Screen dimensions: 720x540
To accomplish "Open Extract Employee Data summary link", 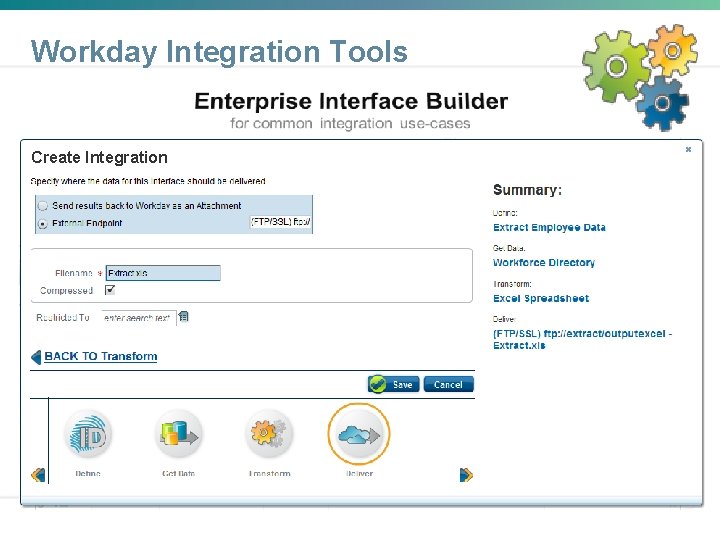I will (549, 227).
